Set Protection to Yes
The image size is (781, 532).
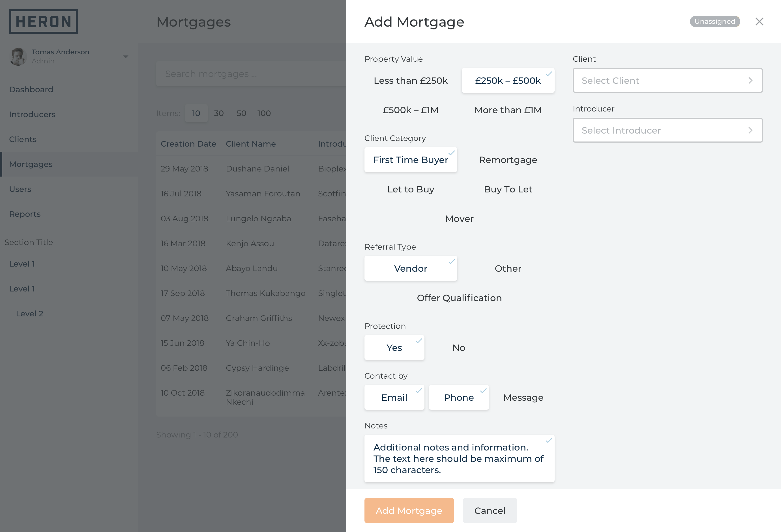click(394, 347)
